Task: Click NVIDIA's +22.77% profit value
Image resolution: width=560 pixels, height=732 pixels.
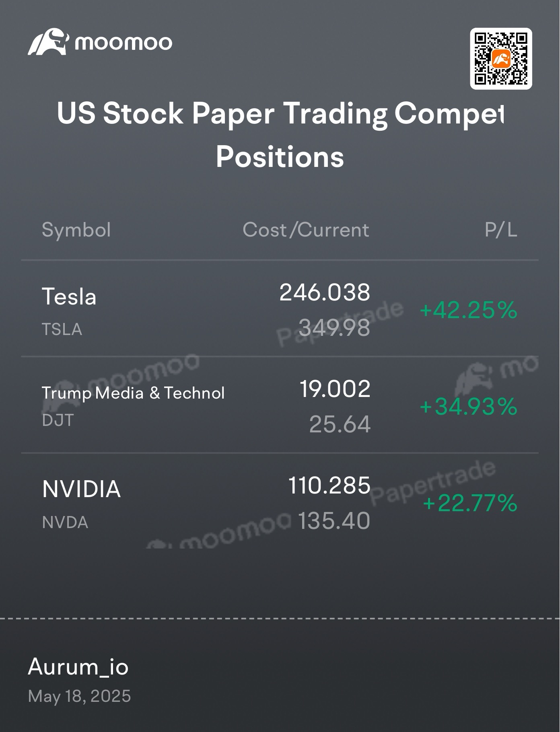Action: pos(470,503)
